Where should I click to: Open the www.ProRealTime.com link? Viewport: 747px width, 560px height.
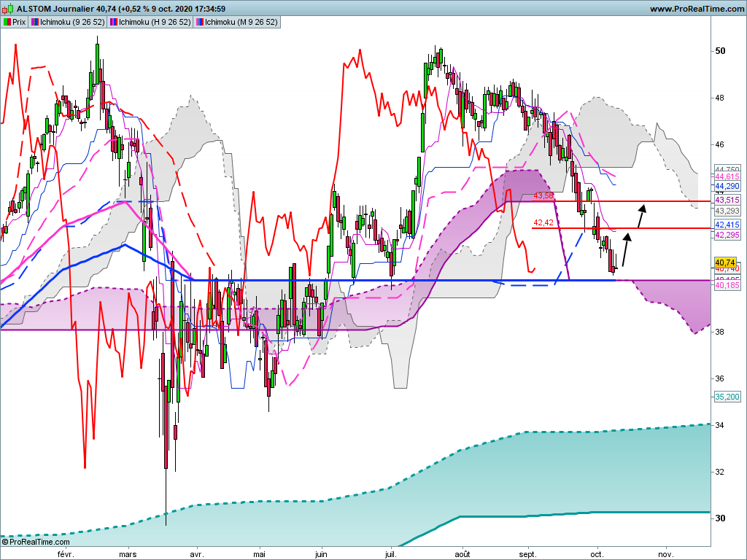pyautogui.click(x=697, y=9)
